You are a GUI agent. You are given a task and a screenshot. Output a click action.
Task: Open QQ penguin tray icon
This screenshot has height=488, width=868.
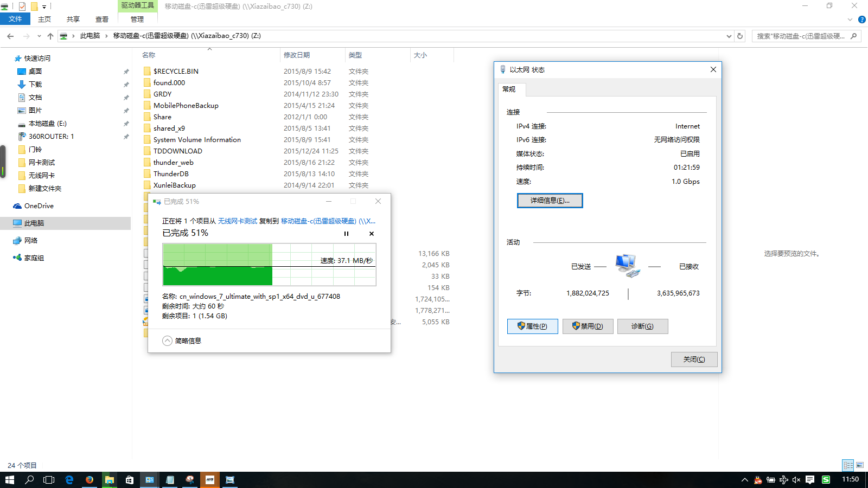pyautogui.click(x=758, y=480)
